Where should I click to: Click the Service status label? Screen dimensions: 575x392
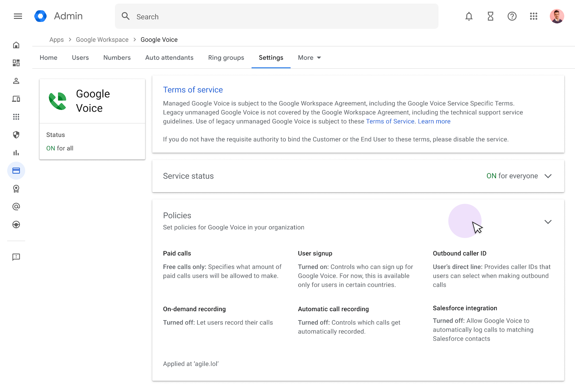[188, 176]
